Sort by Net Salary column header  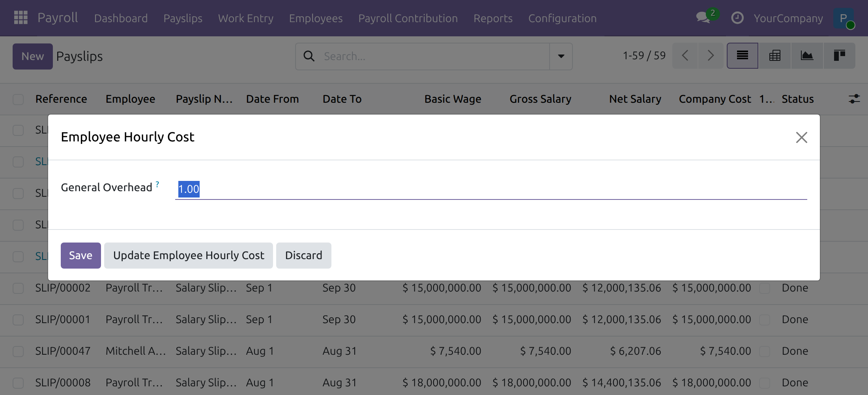[635, 99]
